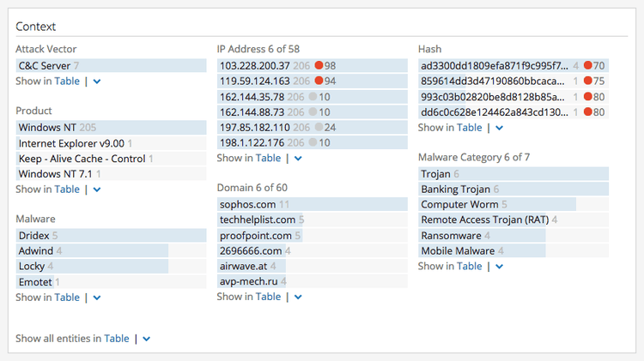Click the red risk dot for hash ad3300dd1809
This screenshot has height=361, width=644.
(x=588, y=65)
